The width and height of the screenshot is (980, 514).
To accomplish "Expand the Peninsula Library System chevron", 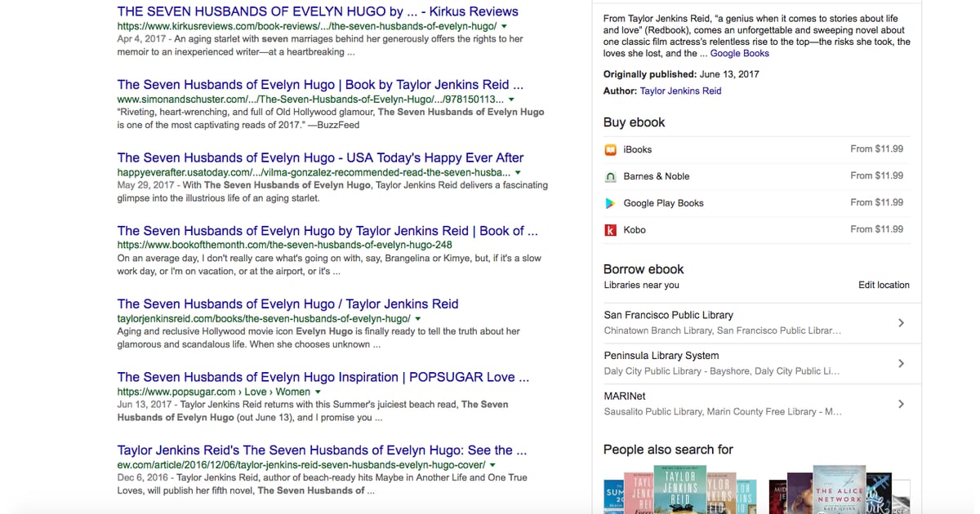I will tap(901, 363).
